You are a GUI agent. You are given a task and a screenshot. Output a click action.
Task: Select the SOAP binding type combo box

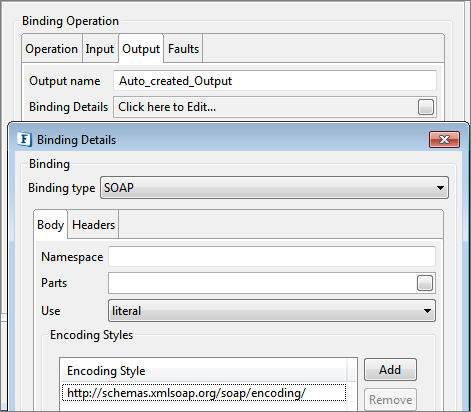pyautogui.click(x=274, y=188)
